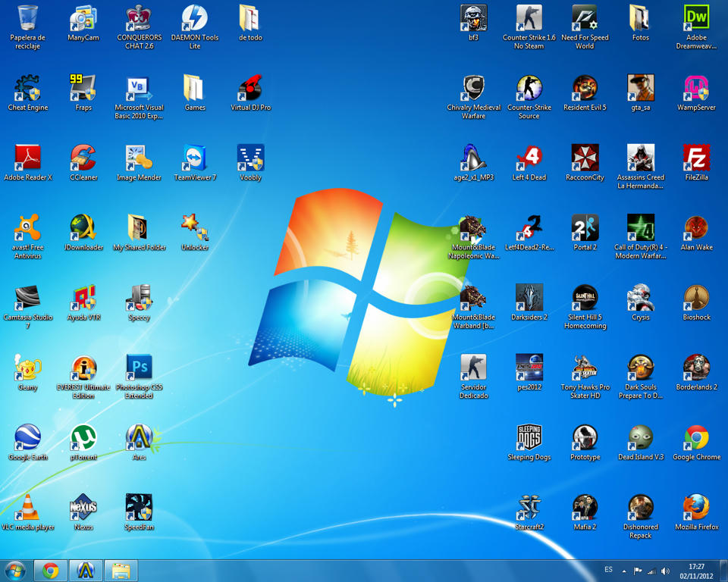This screenshot has width=728, height=582.
Task: Click the RaccoonCity umbrella icon
Action: (585, 158)
